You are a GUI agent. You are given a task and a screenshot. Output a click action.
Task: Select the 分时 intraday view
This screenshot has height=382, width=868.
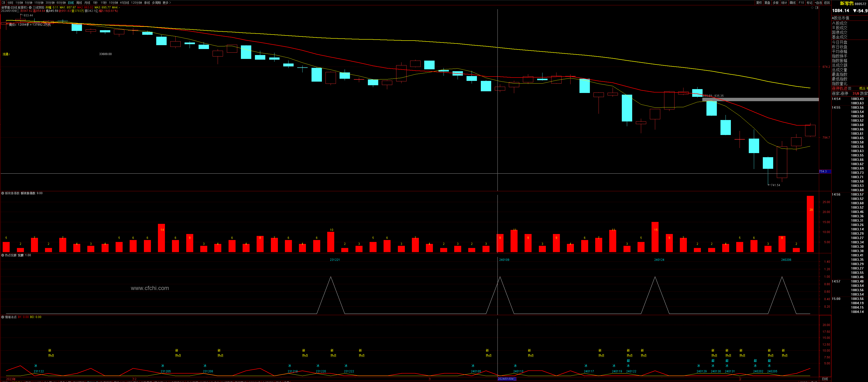[x=10, y=3]
